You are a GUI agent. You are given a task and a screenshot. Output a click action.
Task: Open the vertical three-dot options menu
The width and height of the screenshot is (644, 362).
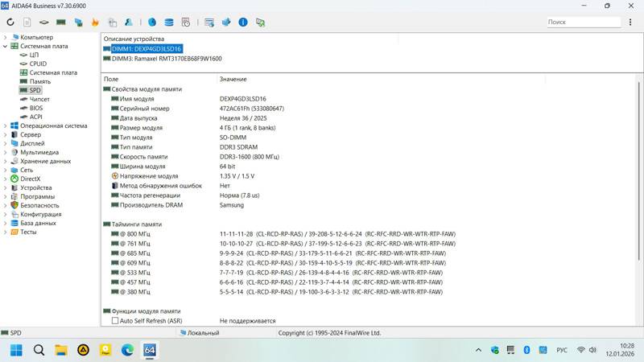pos(630,23)
